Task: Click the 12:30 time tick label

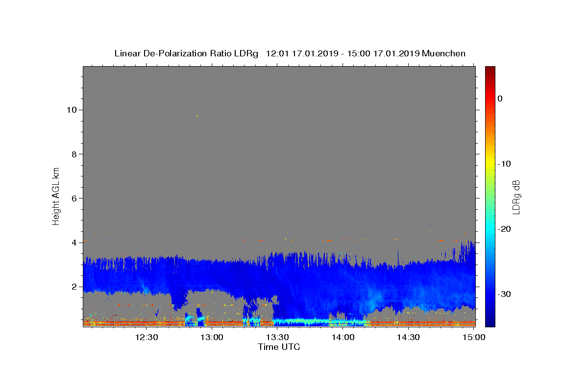Action: [x=147, y=337]
